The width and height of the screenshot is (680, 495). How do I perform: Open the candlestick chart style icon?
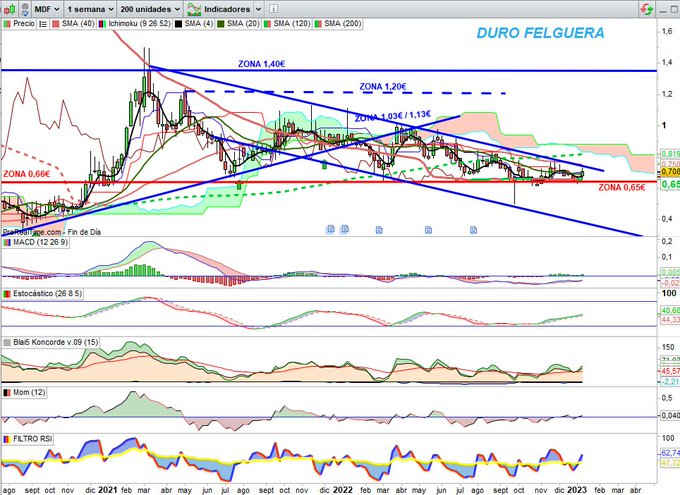9,8
